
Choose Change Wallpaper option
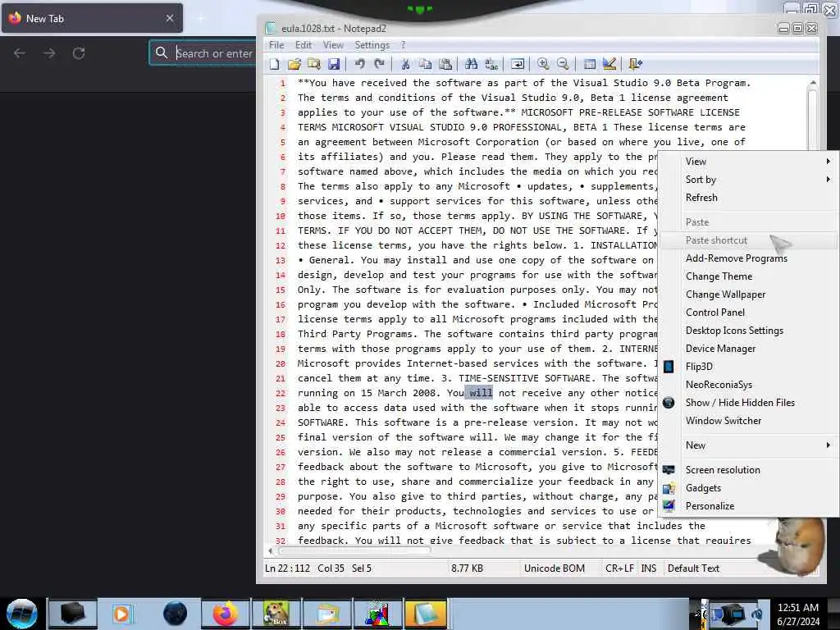pos(748,294)
